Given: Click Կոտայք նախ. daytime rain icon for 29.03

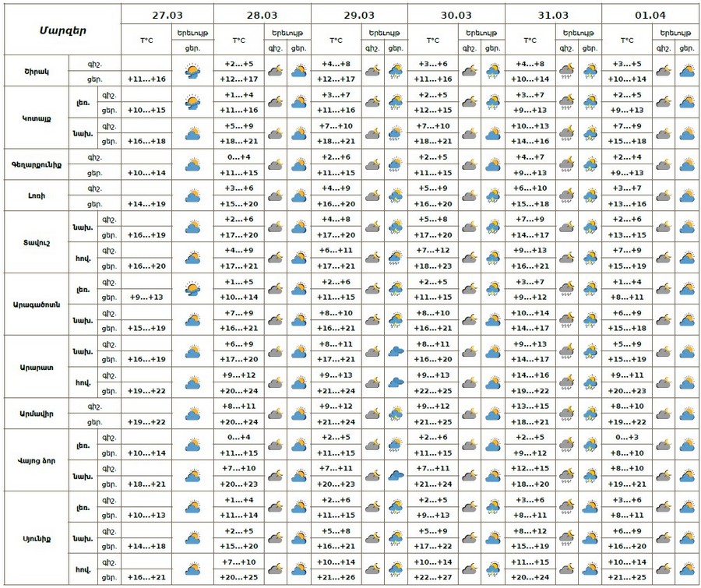Looking at the screenshot, I should [x=396, y=134].
